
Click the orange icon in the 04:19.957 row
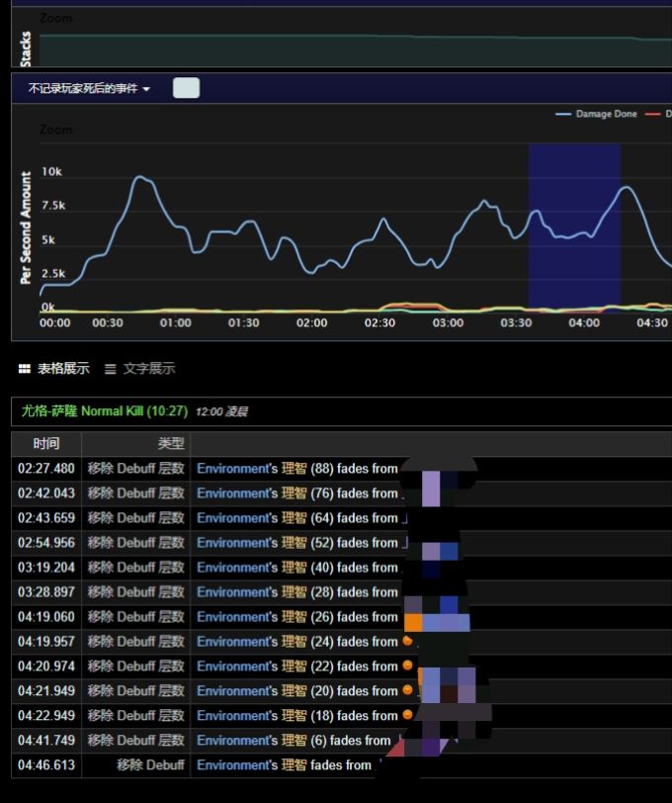point(407,641)
